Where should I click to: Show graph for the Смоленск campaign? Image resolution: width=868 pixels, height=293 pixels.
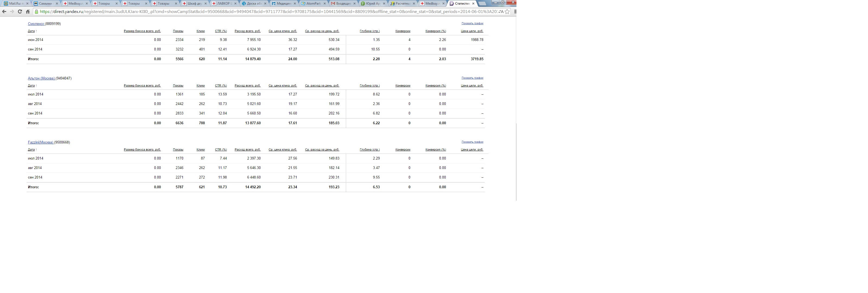pyautogui.click(x=472, y=23)
